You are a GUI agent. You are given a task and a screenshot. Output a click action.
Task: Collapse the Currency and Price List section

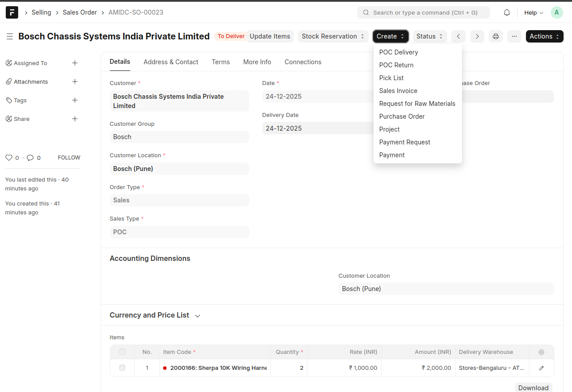pos(198,316)
